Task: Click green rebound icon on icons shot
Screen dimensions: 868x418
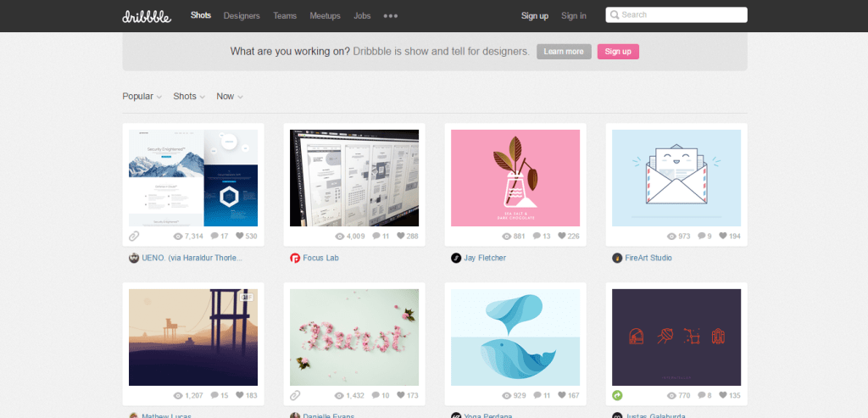Action: pos(617,395)
